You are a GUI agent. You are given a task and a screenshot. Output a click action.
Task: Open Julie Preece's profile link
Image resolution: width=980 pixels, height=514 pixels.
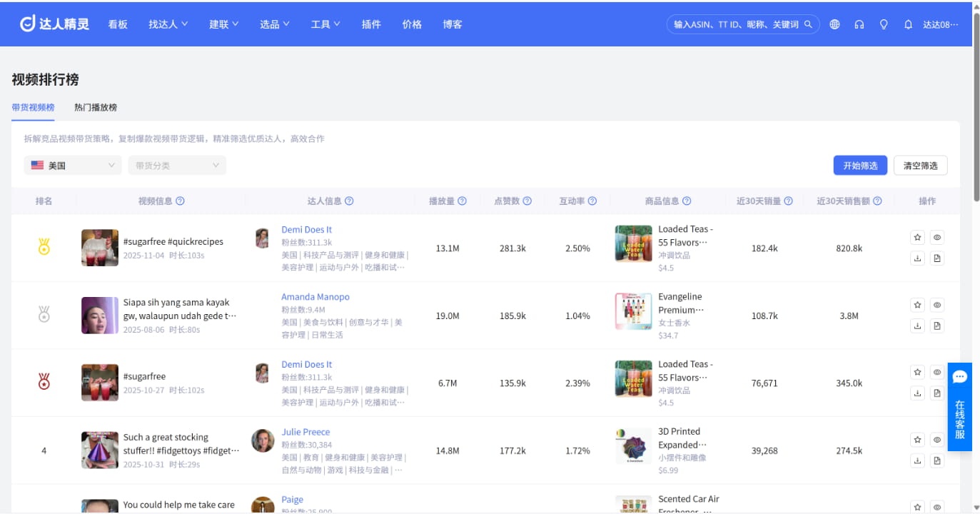click(x=305, y=432)
